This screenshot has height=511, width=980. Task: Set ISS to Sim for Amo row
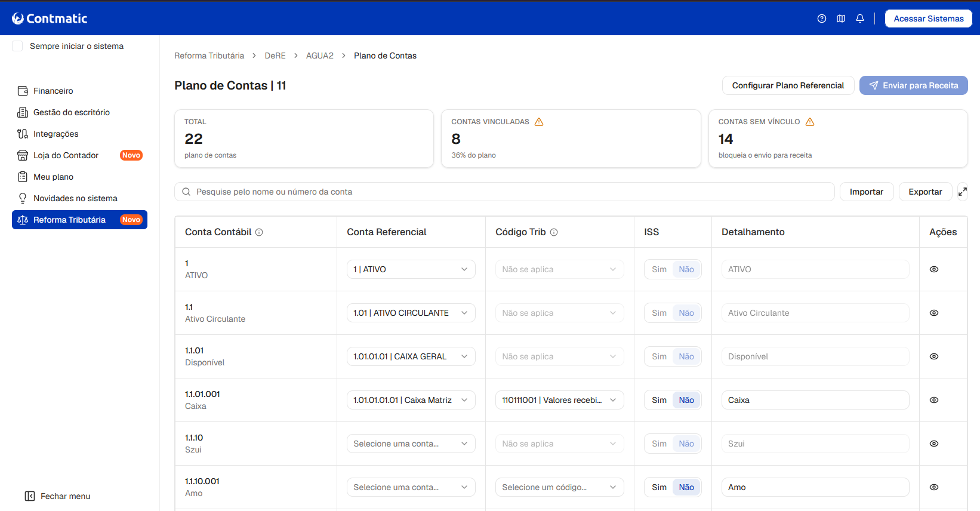point(659,487)
